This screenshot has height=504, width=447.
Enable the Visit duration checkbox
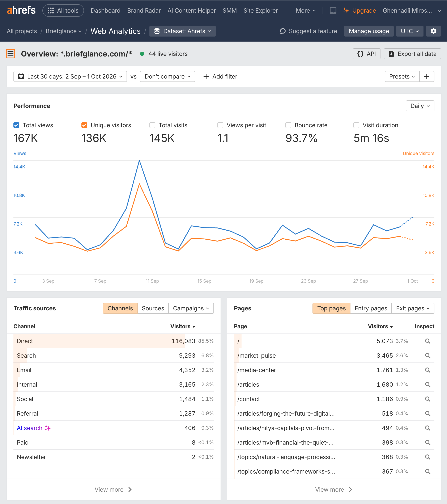356,125
